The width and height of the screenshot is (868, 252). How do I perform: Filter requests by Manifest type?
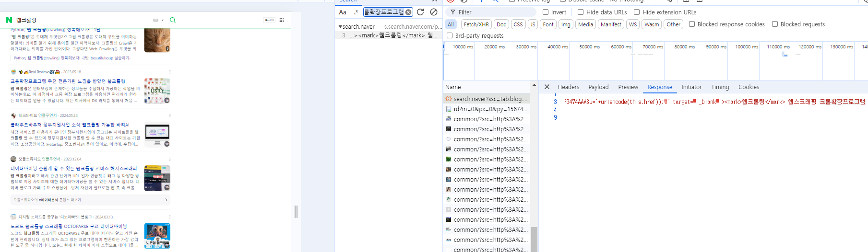[x=611, y=24]
